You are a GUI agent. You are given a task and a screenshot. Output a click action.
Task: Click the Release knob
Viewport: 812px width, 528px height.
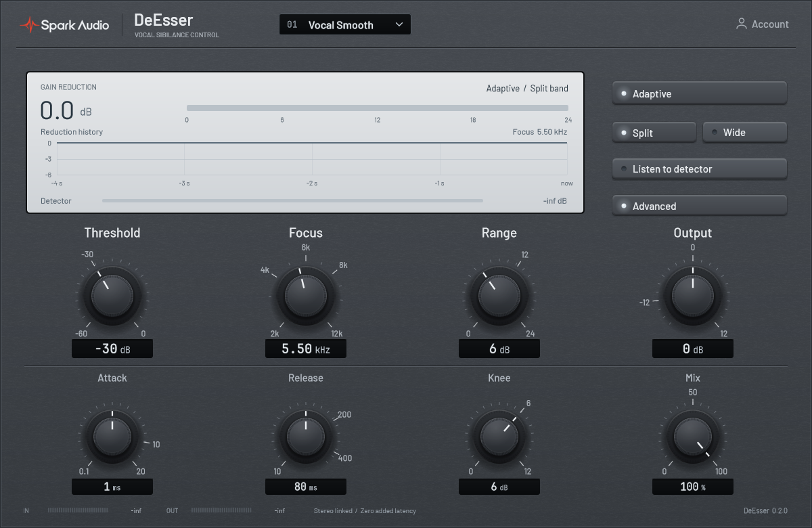click(306, 437)
